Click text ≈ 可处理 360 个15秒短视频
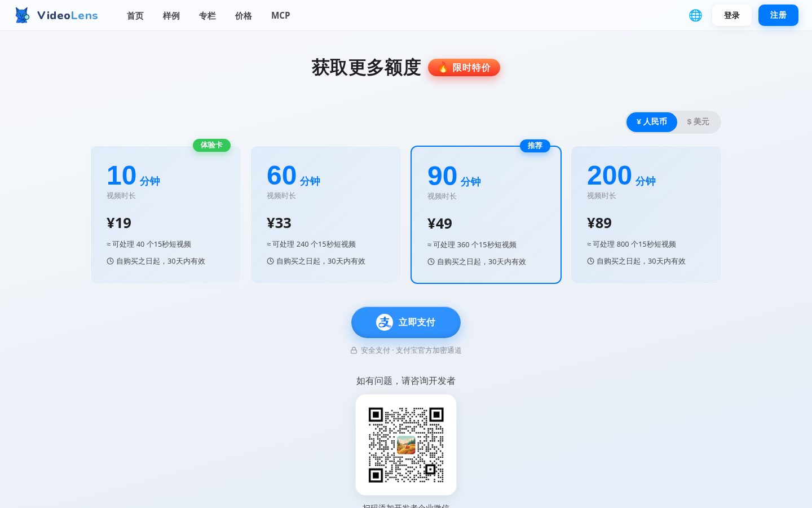This screenshot has width=812, height=508. point(472,245)
